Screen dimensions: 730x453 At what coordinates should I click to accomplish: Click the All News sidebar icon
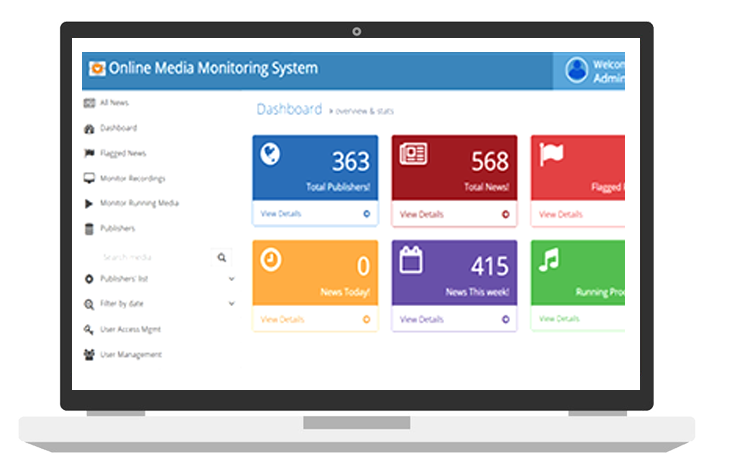click(x=89, y=103)
